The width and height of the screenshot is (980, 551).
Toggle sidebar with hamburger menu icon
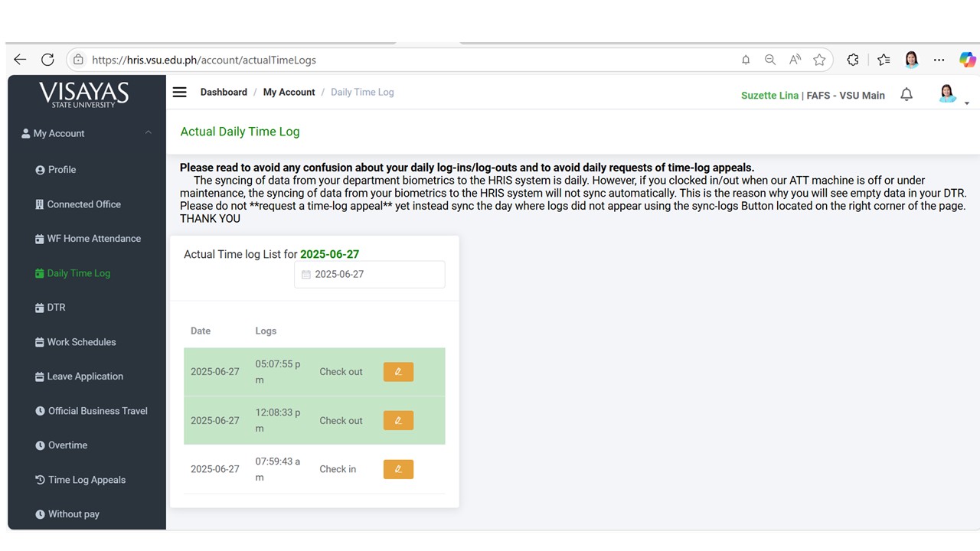[x=179, y=92]
